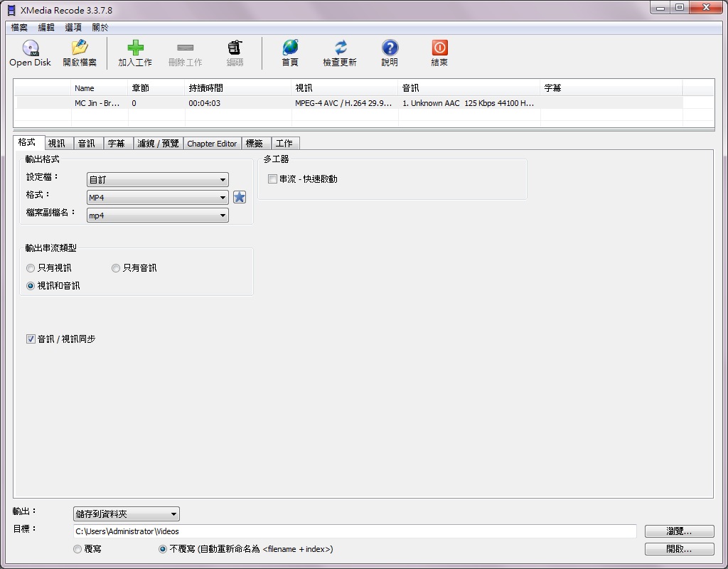Image resolution: width=728 pixels, height=569 pixels.
Task: Visit homepage via the 首頁 globe icon
Action: pyautogui.click(x=289, y=50)
